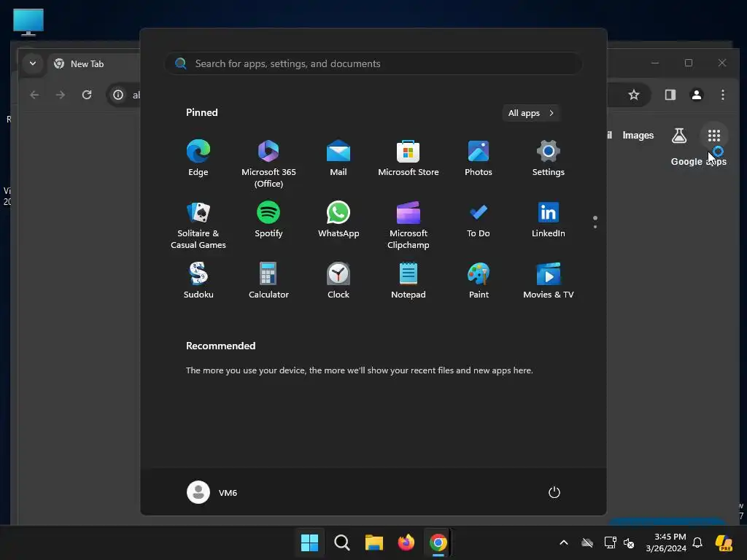View site information in Chrome address bar
This screenshot has height=560, width=747.
117,95
